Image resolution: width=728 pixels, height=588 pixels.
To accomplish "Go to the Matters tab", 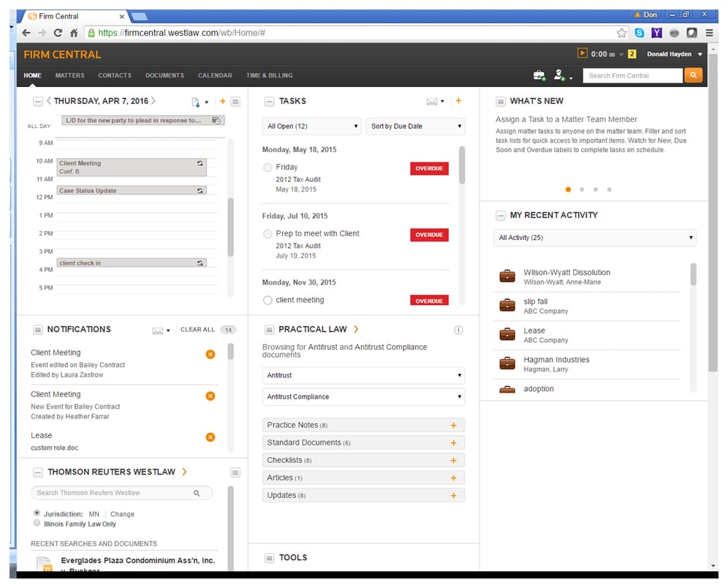I will point(70,75).
